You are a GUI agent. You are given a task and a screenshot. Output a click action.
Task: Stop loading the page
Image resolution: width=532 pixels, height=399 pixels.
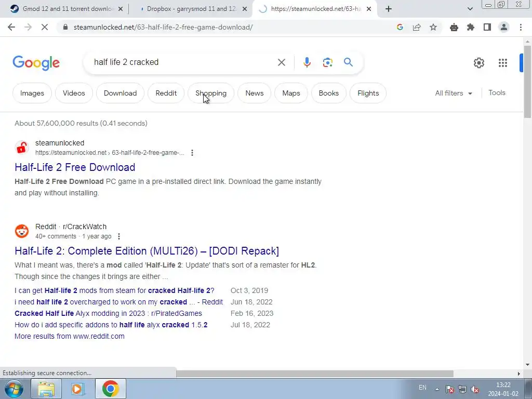click(45, 27)
